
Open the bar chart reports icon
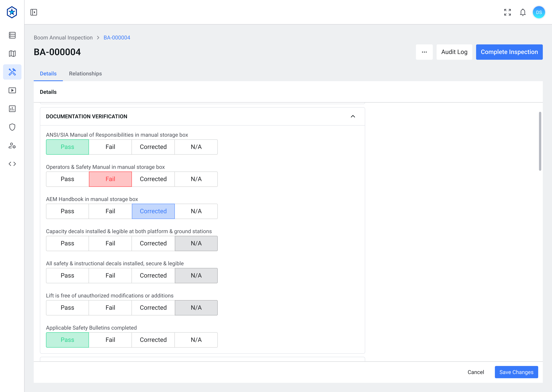click(x=12, y=109)
